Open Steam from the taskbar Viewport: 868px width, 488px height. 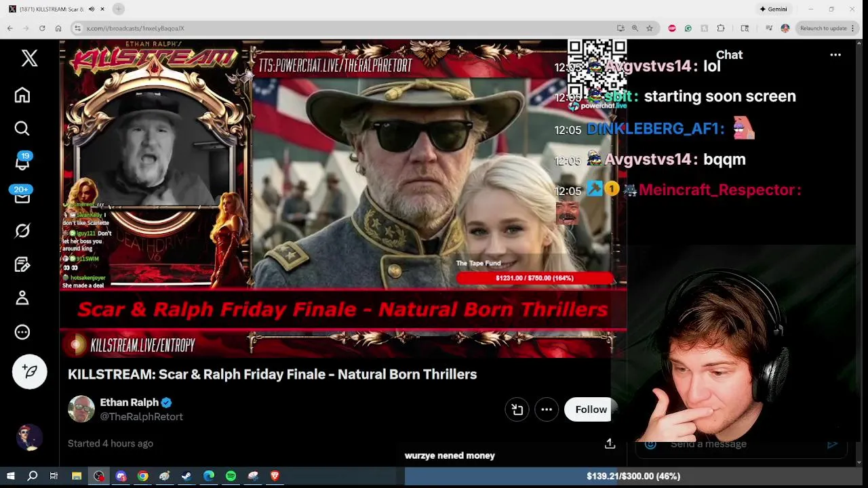[x=186, y=476]
